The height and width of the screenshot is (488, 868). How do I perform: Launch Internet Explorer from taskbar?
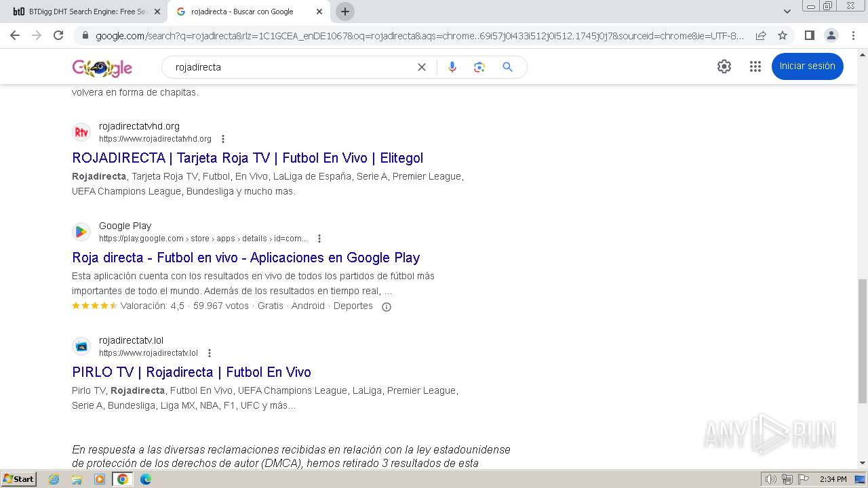pyautogui.click(x=54, y=479)
